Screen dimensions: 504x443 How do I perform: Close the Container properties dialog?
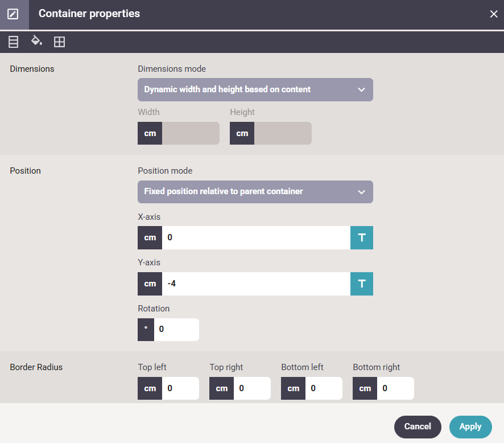[494, 14]
